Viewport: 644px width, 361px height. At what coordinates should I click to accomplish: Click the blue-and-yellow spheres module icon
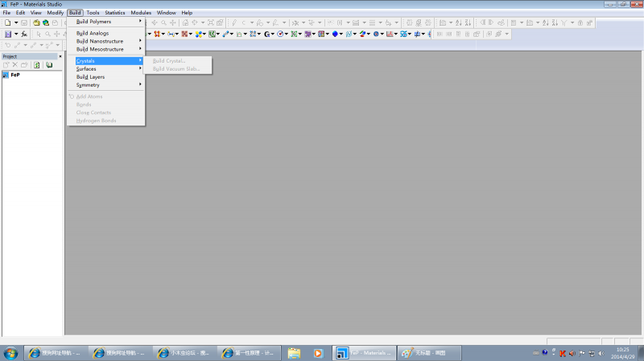[198, 34]
